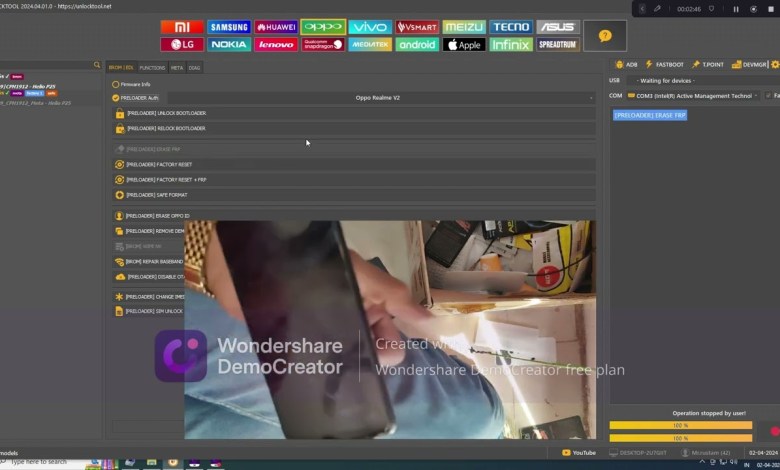This screenshot has height=470, width=780.
Task: Run [PRELOADER] REMOVE DEMO
Action: coord(148,231)
